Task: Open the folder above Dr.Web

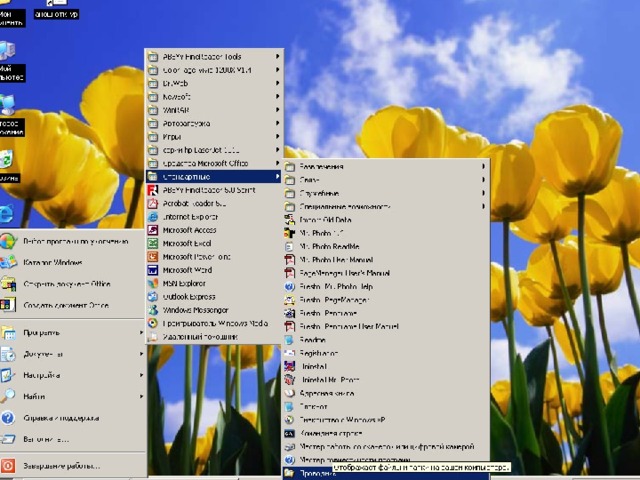Action: 213,70
